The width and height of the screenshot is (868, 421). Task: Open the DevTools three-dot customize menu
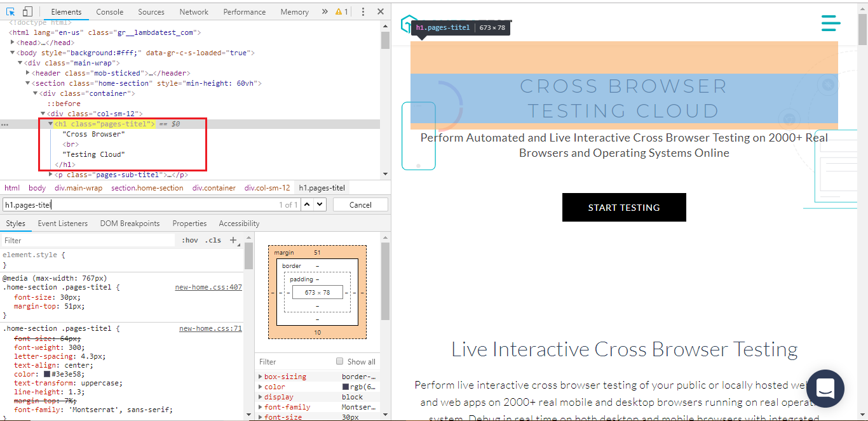tap(363, 11)
